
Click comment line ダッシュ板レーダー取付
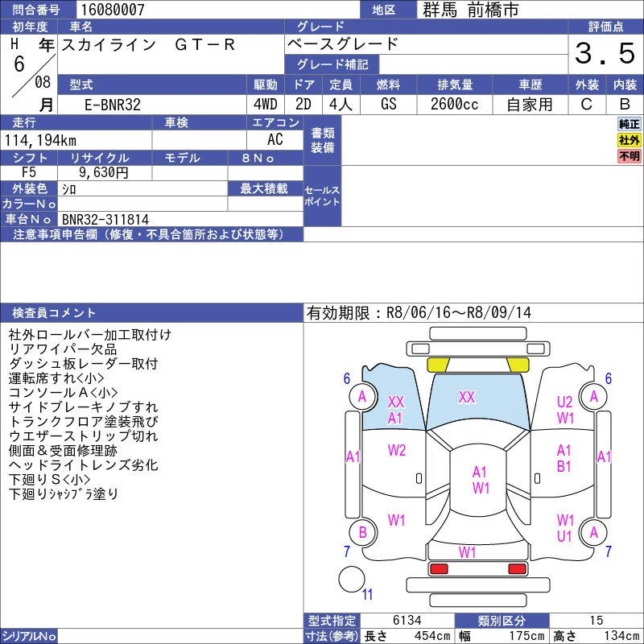point(84,364)
